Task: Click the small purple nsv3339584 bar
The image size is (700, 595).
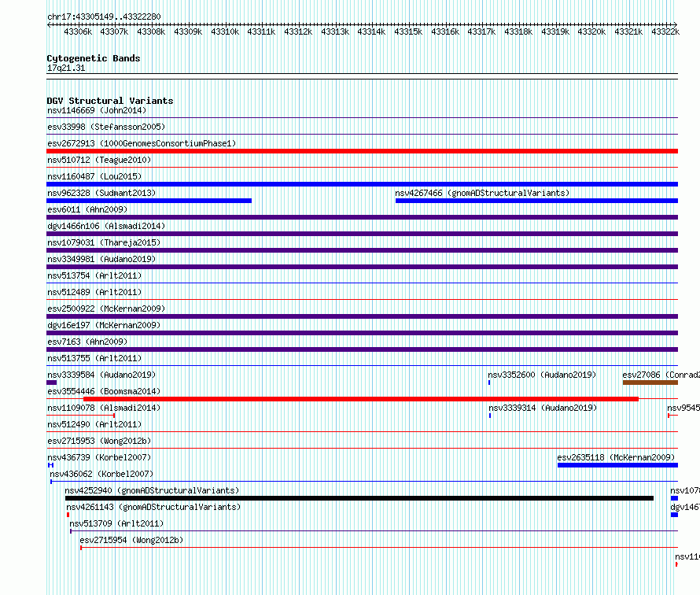Action: tap(51, 382)
